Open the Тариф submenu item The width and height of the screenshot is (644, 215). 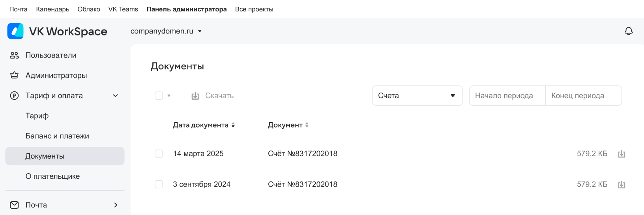coord(37,116)
